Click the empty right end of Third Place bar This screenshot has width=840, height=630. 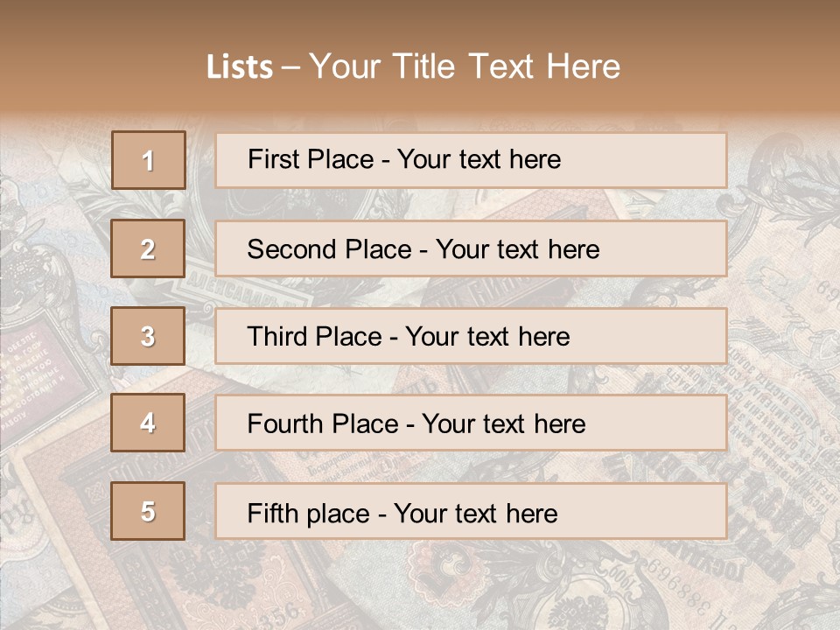point(665,336)
